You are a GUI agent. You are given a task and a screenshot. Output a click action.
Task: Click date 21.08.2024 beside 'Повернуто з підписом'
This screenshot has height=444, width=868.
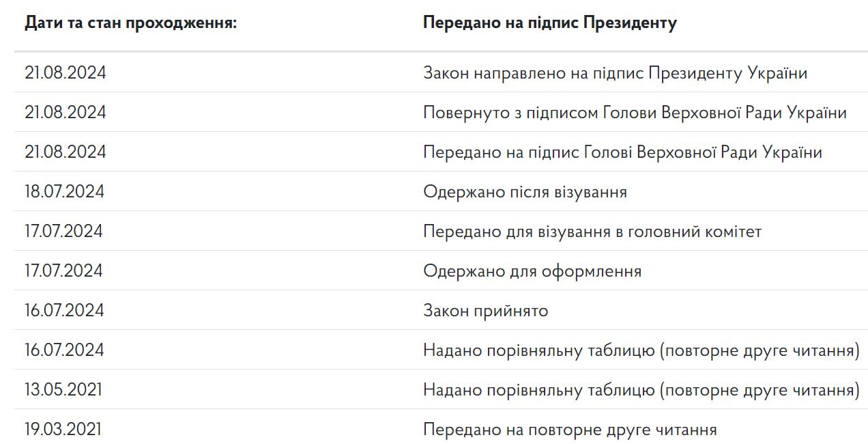coord(66,112)
